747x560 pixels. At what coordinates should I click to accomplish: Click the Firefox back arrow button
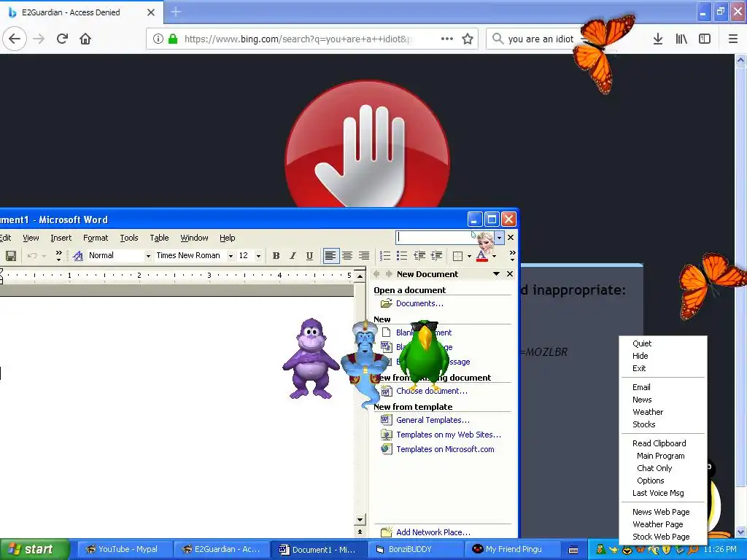(x=15, y=39)
